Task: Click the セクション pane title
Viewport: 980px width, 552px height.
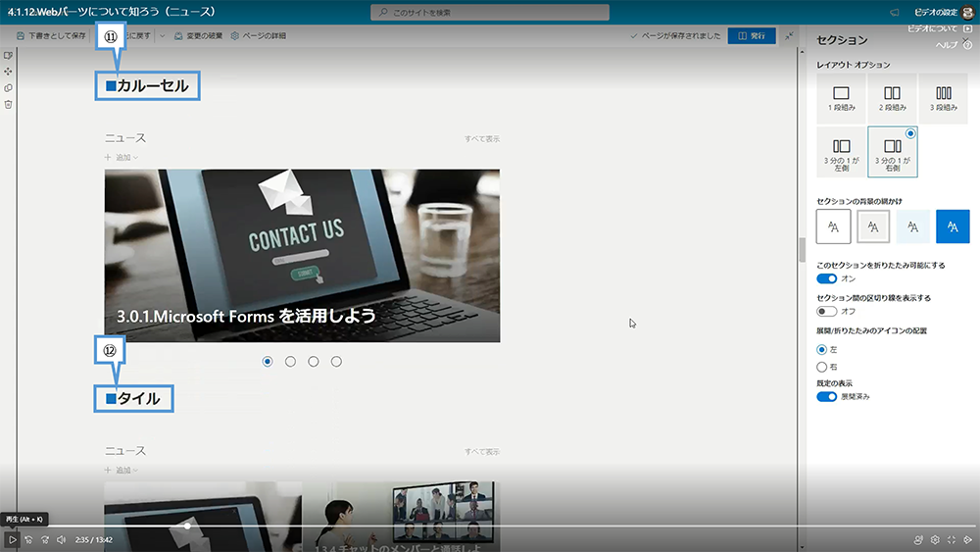Action: point(842,40)
